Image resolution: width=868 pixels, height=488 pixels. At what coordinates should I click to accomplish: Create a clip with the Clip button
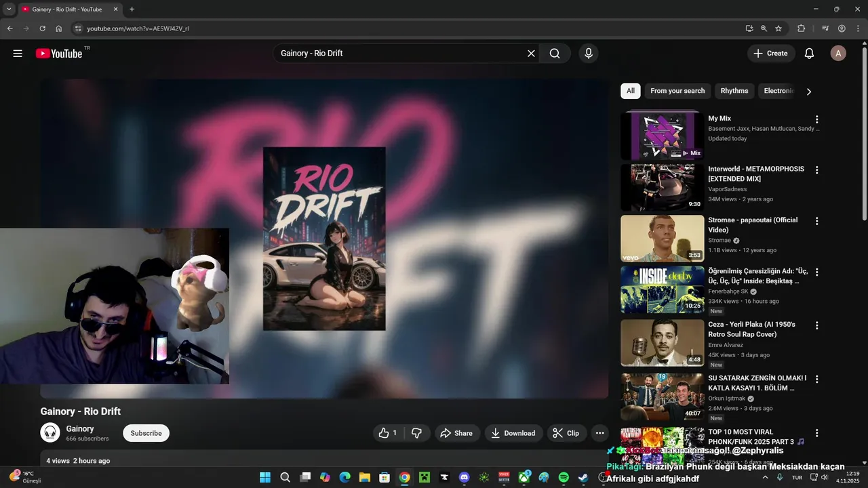[566, 433]
